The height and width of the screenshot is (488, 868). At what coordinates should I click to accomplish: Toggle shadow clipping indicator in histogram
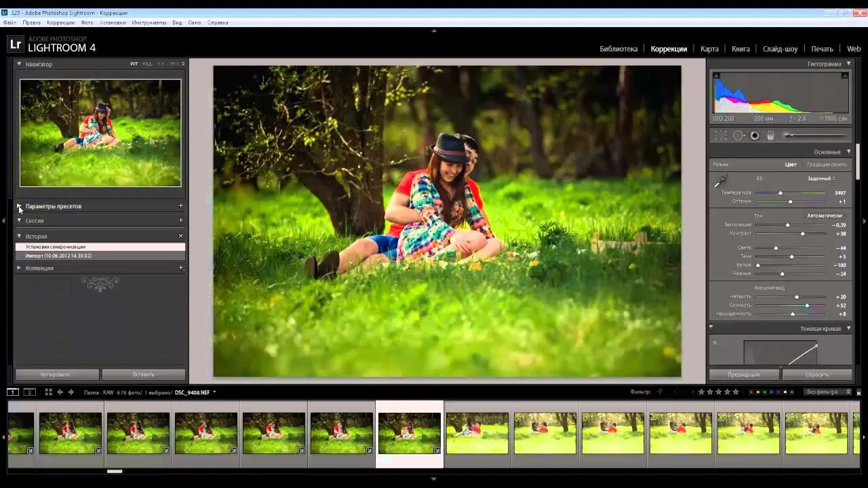pyautogui.click(x=716, y=75)
